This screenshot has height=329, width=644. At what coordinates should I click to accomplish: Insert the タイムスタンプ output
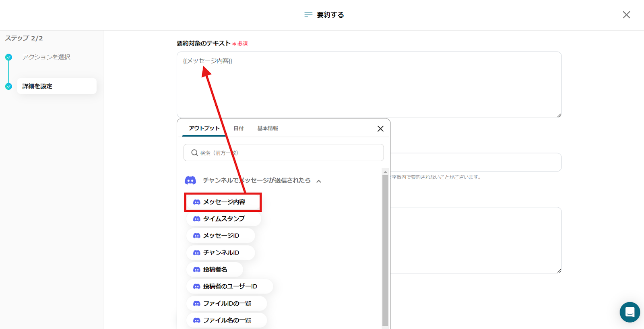click(x=223, y=219)
